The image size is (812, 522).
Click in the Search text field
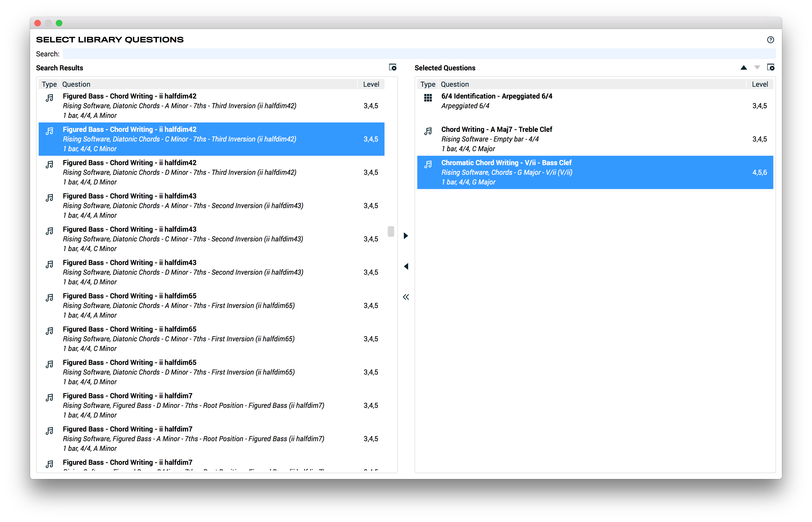point(419,54)
